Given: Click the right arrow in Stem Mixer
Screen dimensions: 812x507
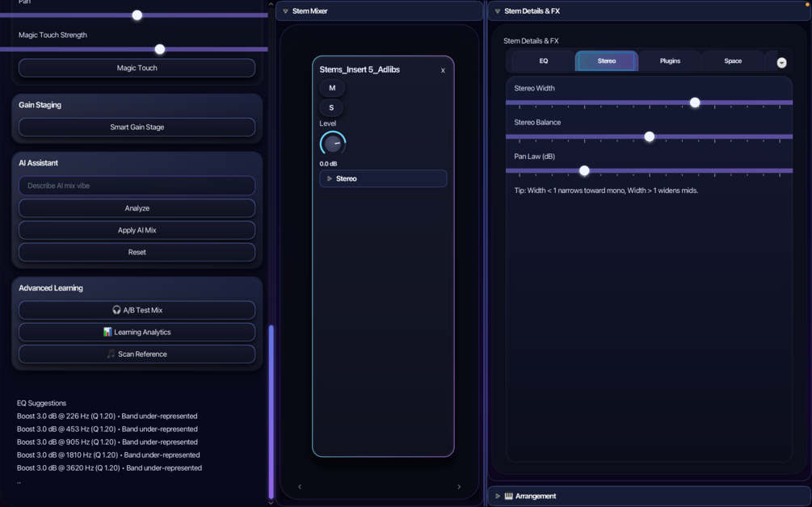Looking at the screenshot, I should pos(459,487).
